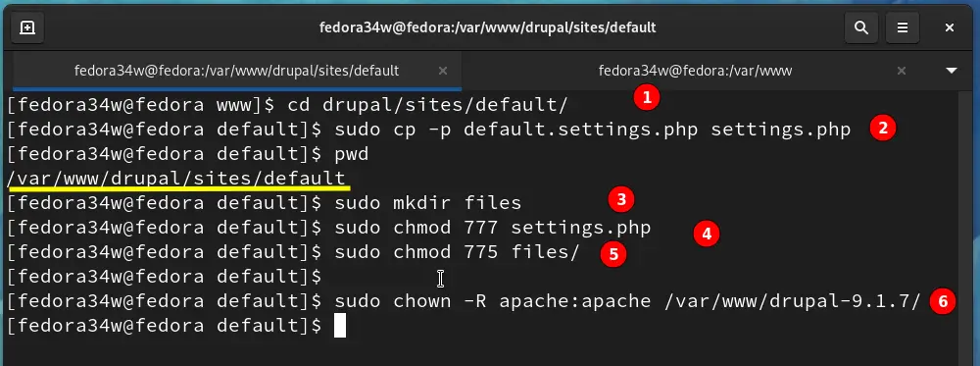This screenshot has height=366, width=980.
Task: Close the terminal window
Action: pyautogui.click(x=950, y=27)
